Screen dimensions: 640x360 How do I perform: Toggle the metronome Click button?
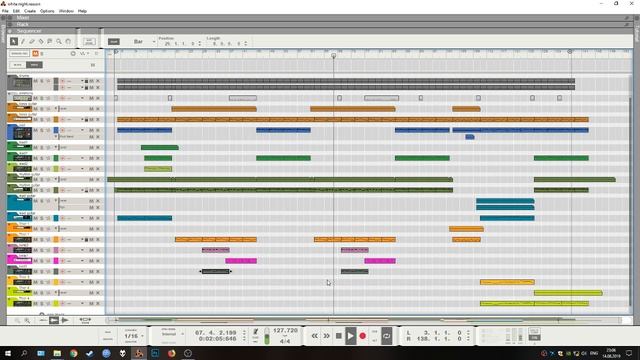click(x=256, y=332)
